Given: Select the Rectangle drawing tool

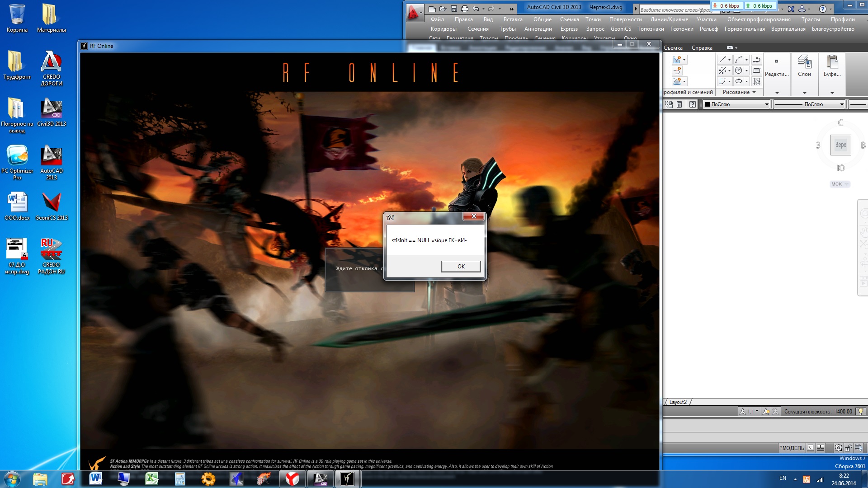Looking at the screenshot, I should pyautogui.click(x=757, y=70).
